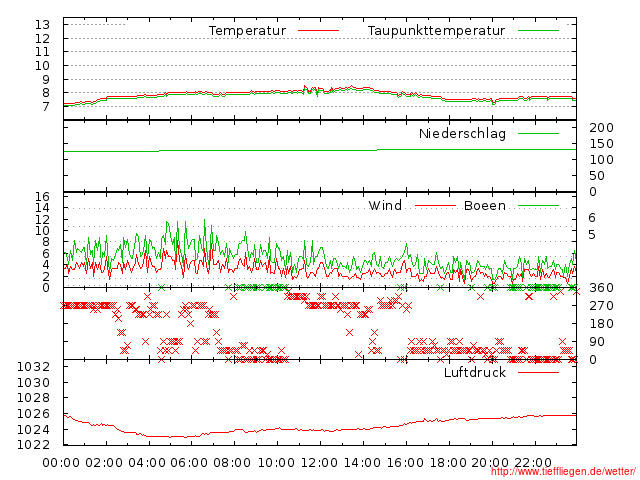Click the Luftdruck legend label
The image size is (640, 480).
click(x=475, y=372)
